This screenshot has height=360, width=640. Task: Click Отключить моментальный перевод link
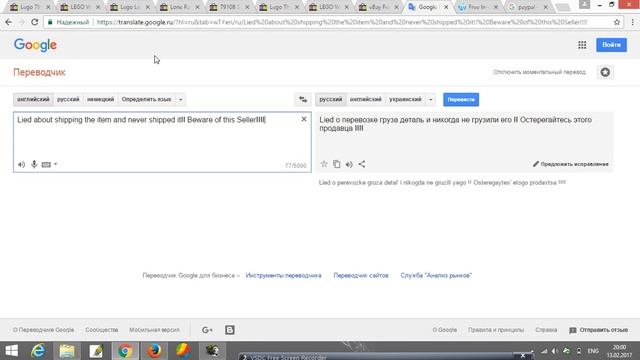540,72
